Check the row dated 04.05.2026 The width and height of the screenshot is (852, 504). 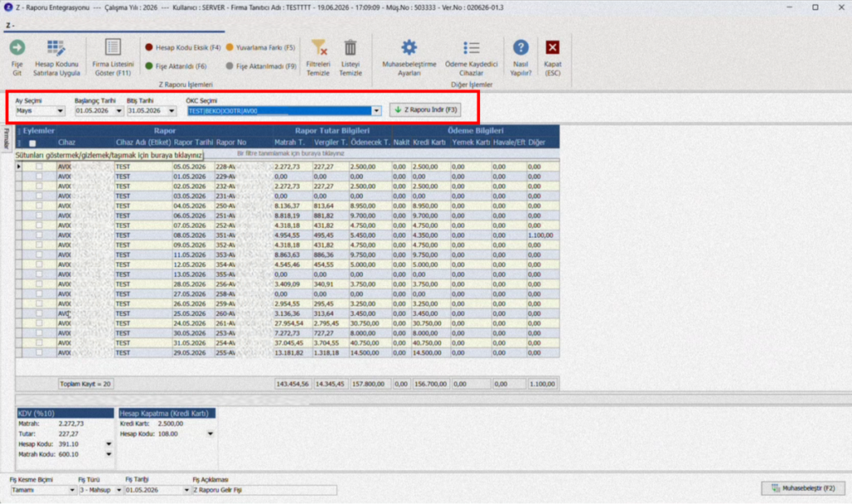pos(39,205)
